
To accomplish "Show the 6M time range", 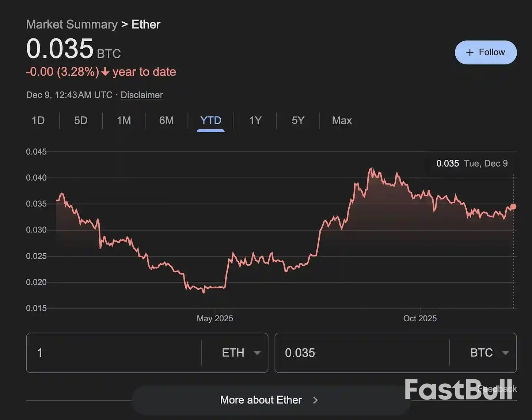I will click(x=166, y=121).
